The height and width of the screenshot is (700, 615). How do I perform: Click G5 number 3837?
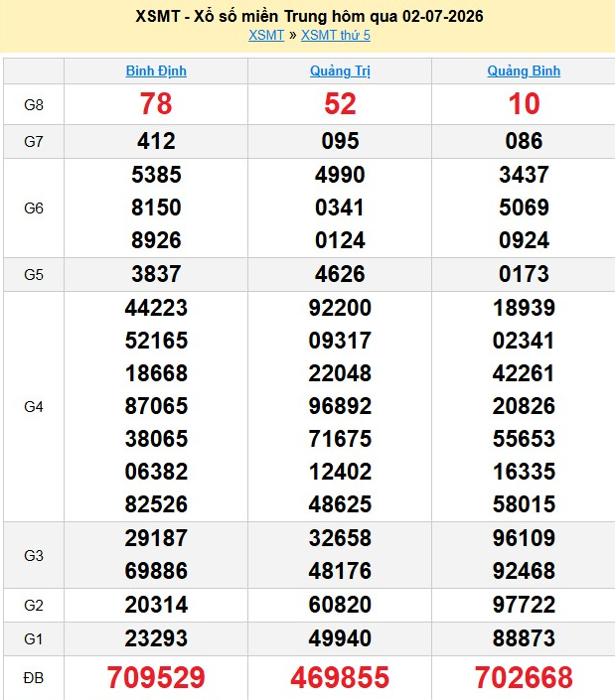[x=156, y=274]
